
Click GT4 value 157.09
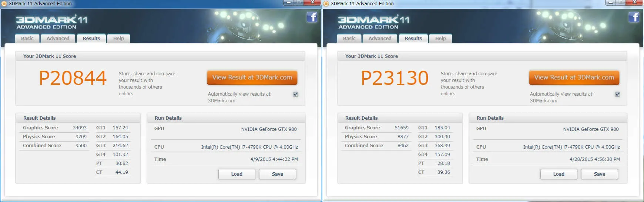[442, 155]
